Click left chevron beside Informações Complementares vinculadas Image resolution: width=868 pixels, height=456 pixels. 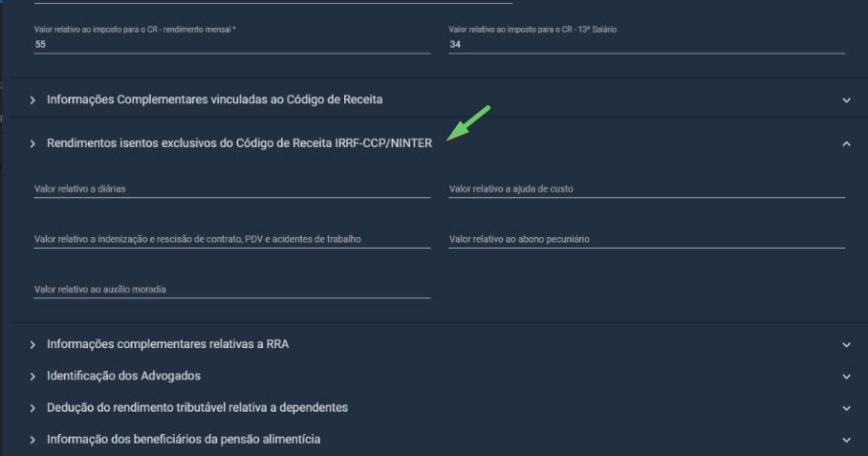click(x=33, y=100)
